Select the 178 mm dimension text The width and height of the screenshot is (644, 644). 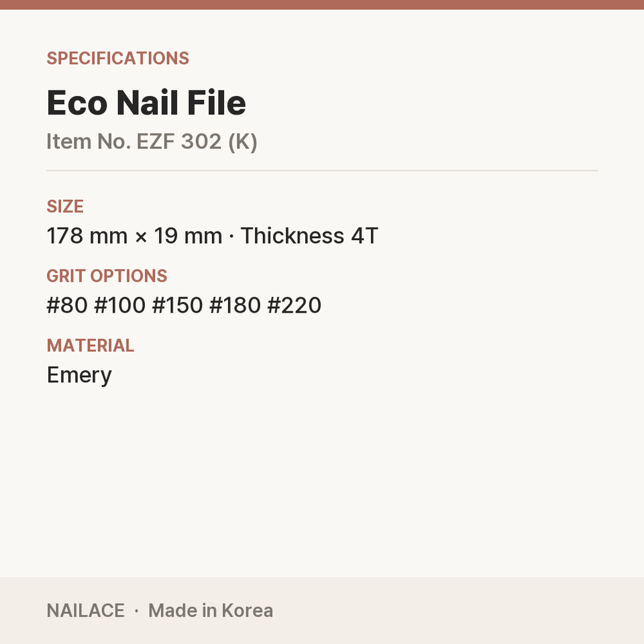click(x=87, y=235)
